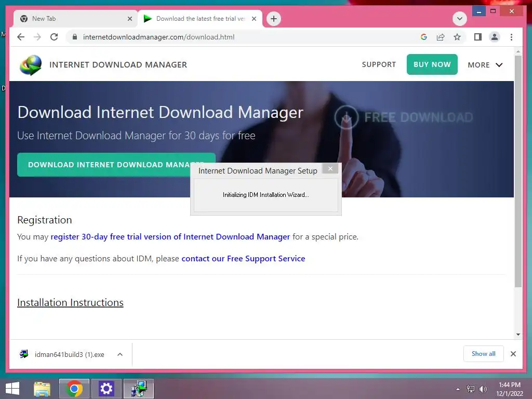
Task: Click the Google icon in the address bar
Action: (424, 37)
